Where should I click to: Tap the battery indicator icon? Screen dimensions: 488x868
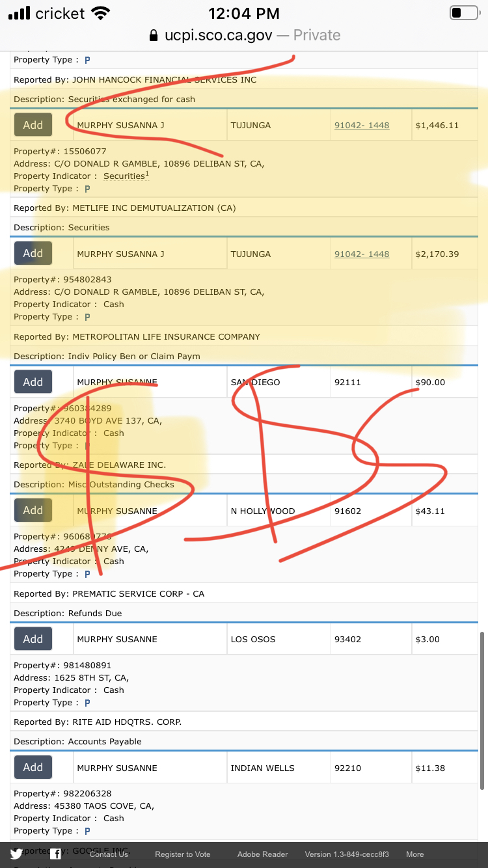[x=464, y=13]
